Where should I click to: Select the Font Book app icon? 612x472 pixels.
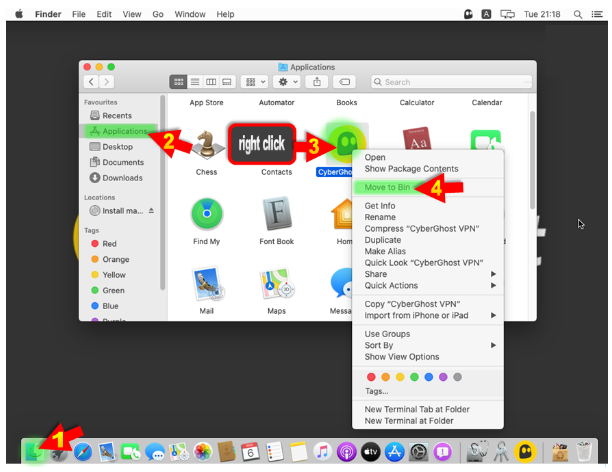pyautogui.click(x=276, y=214)
